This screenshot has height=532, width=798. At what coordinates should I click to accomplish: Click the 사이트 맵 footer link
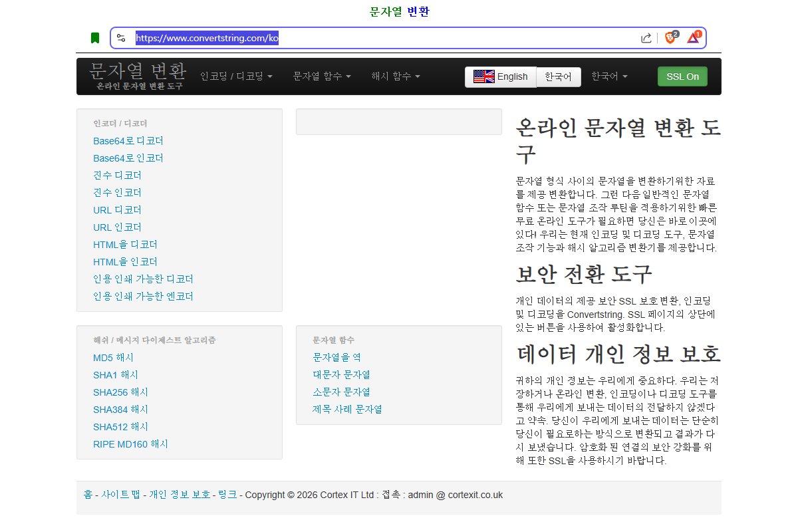(x=120, y=495)
